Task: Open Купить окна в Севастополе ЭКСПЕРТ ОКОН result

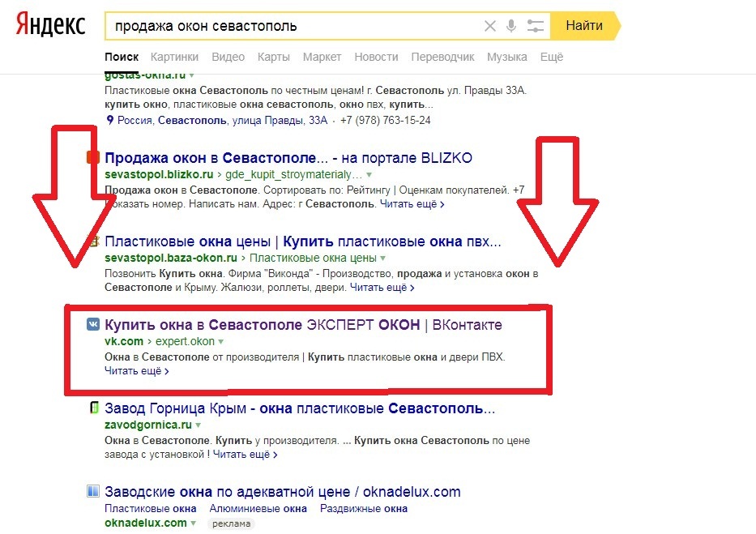Action: pyautogui.click(x=303, y=324)
